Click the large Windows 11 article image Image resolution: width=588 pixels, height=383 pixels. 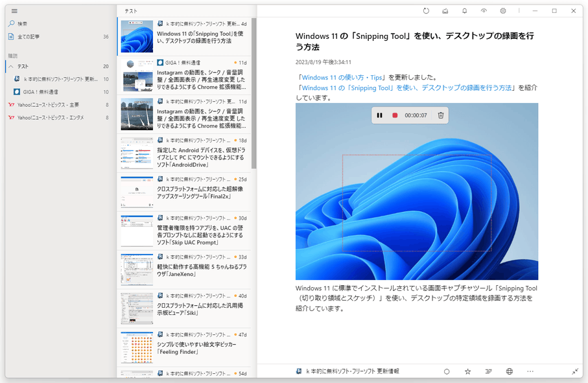417,192
